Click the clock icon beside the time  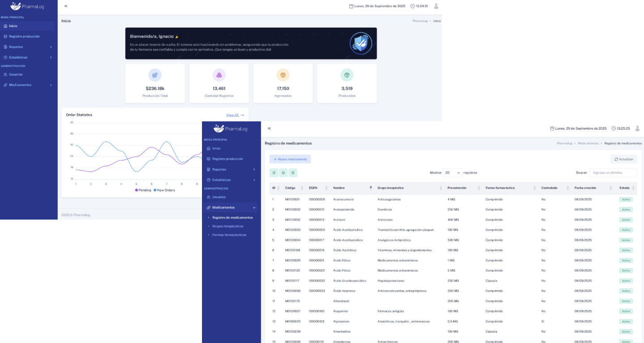tap(613, 127)
